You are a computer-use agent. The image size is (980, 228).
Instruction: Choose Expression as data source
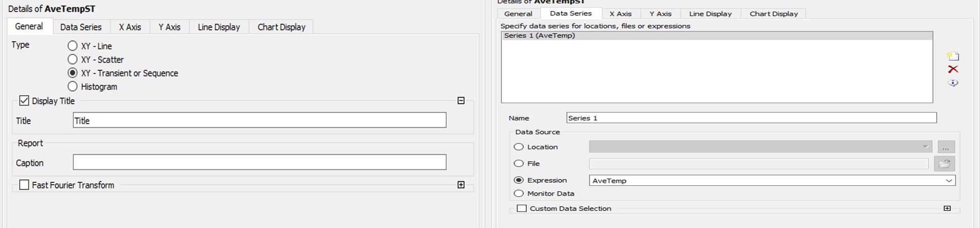pyautogui.click(x=518, y=180)
